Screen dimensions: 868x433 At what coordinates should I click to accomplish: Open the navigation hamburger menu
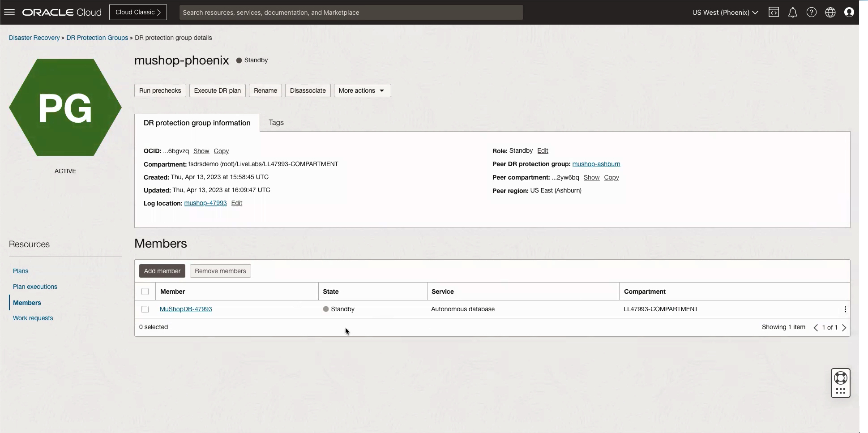(x=9, y=12)
